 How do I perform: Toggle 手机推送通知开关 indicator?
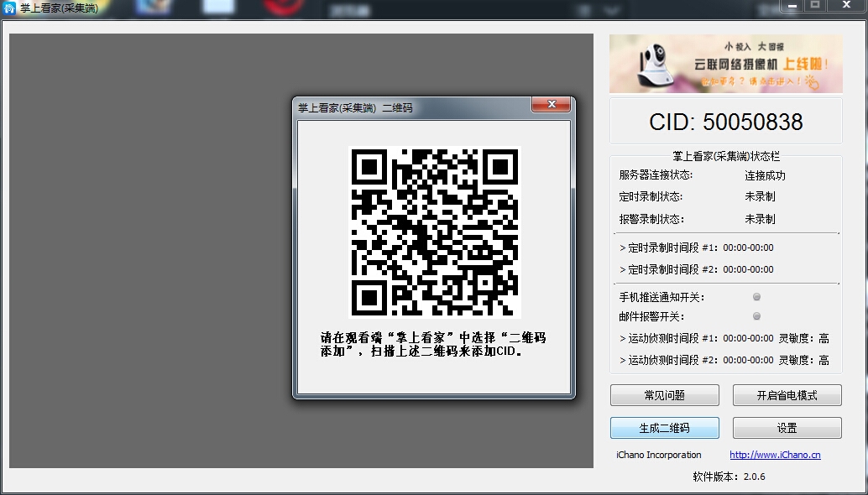tap(756, 297)
